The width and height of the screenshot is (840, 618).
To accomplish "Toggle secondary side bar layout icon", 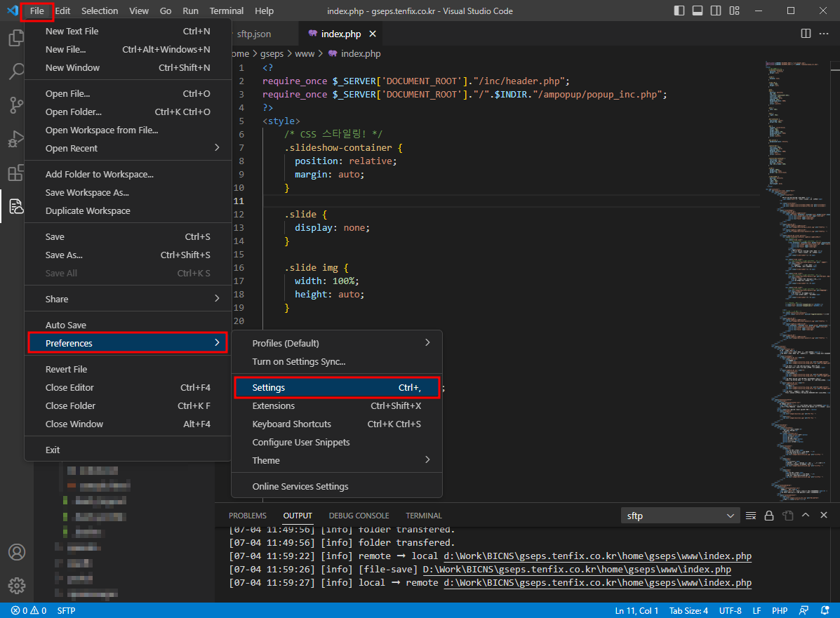I will click(x=715, y=11).
